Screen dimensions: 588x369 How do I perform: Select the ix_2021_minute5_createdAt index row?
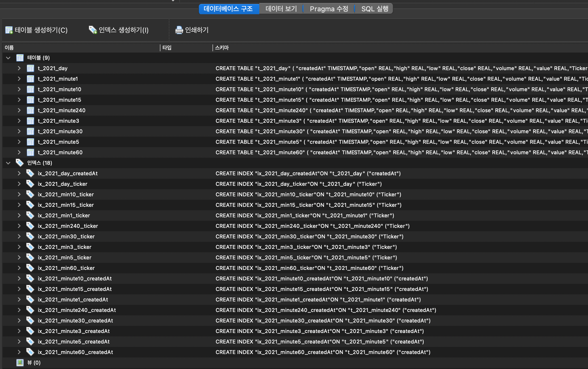(74, 342)
